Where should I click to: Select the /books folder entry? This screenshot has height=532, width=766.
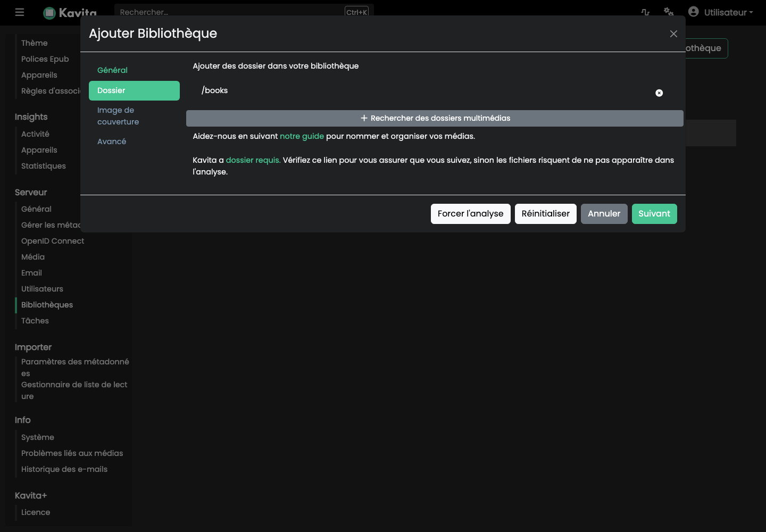tap(214, 90)
